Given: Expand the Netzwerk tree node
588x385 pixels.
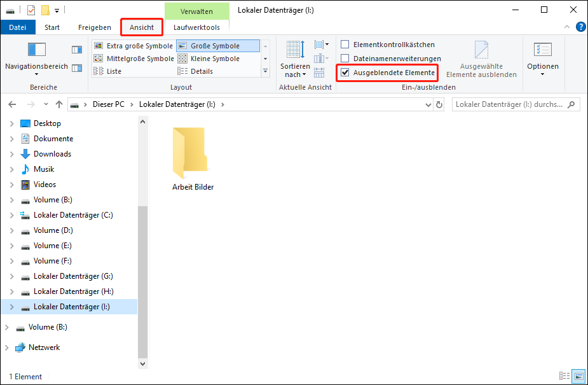Looking at the screenshot, I should click(x=7, y=347).
